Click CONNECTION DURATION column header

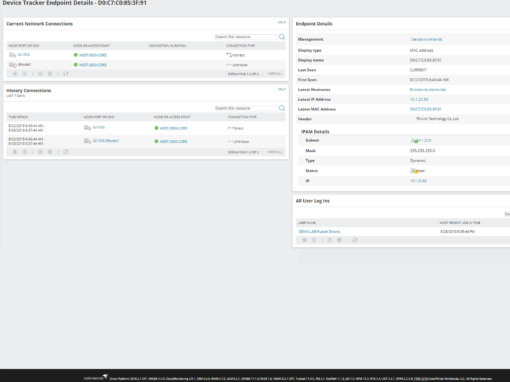pyautogui.click(x=167, y=46)
